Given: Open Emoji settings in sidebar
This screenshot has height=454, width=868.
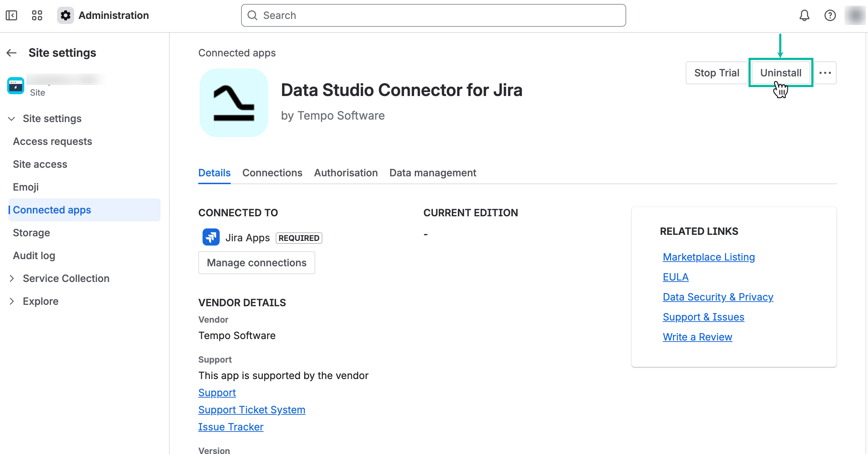Looking at the screenshot, I should click(26, 187).
